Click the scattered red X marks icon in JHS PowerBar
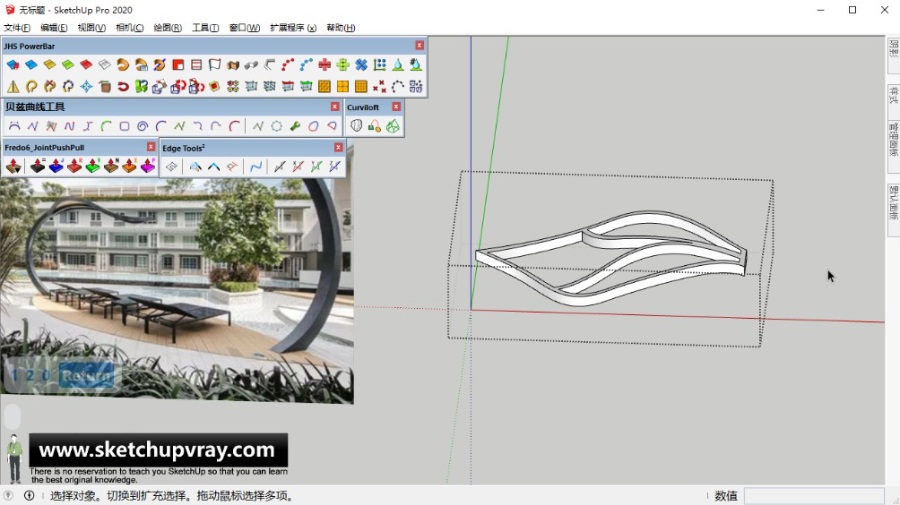900x505 pixels. pos(379,87)
